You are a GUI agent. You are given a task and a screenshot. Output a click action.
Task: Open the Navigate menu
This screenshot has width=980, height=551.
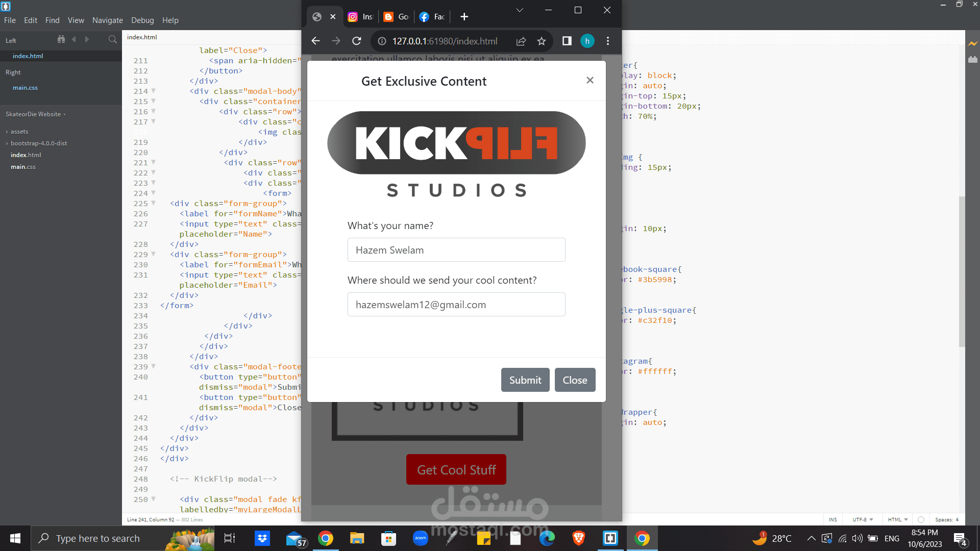point(107,20)
